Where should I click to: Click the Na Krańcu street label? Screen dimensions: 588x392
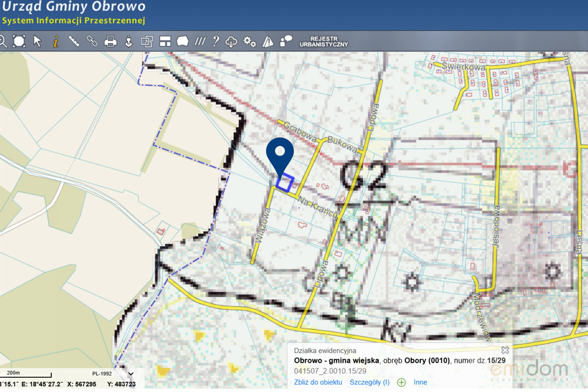[317, 207]
